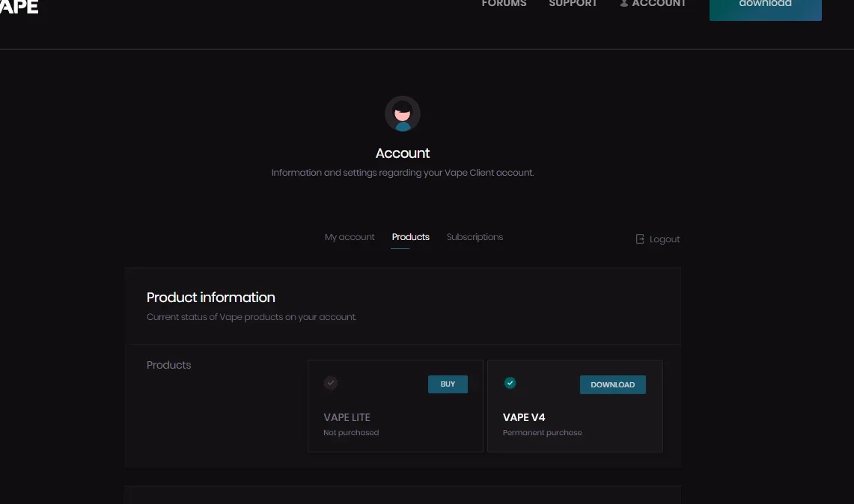Open the Account menu item
This screenshot has width=854, height=504.
(653, 4)
